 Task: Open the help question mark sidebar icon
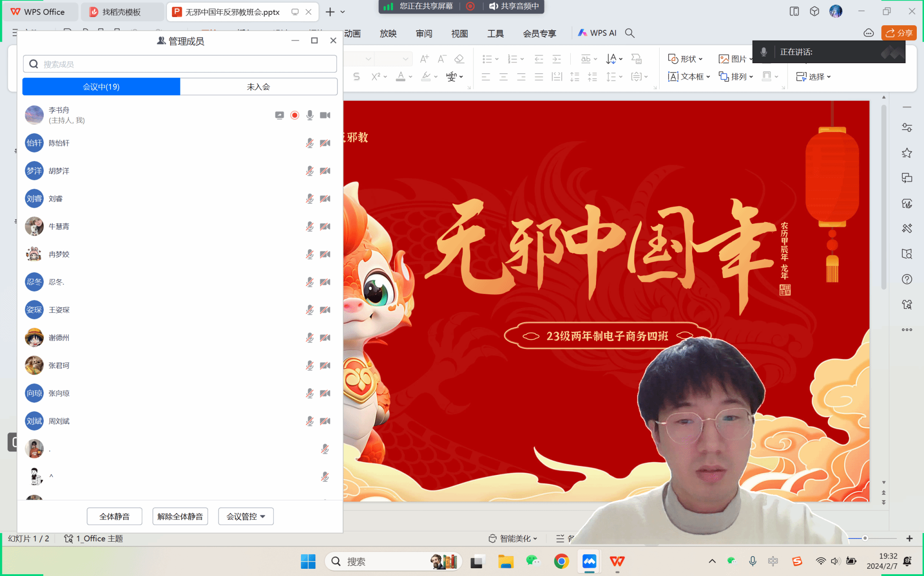pyautogui.click(x=907, y=279)
